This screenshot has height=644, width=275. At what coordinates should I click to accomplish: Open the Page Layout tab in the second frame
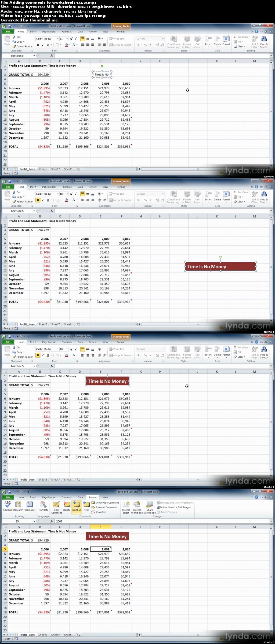(49, 187)
